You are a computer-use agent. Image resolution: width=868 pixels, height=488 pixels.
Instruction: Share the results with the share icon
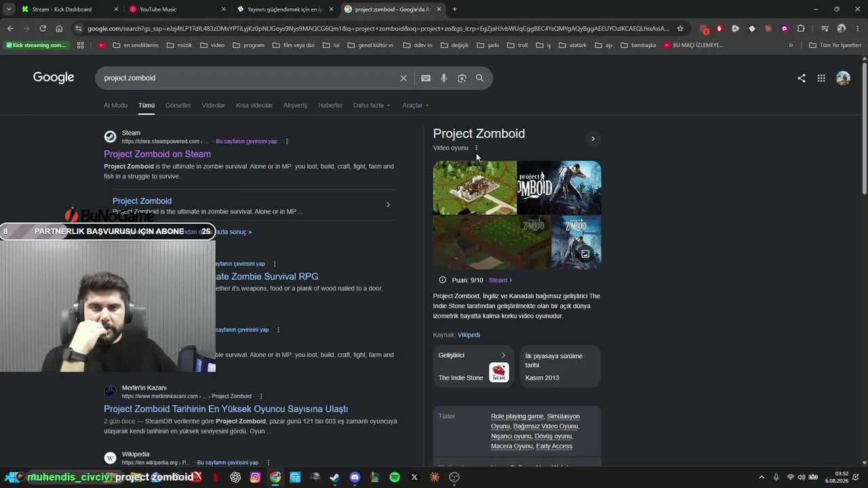[802, 78]
